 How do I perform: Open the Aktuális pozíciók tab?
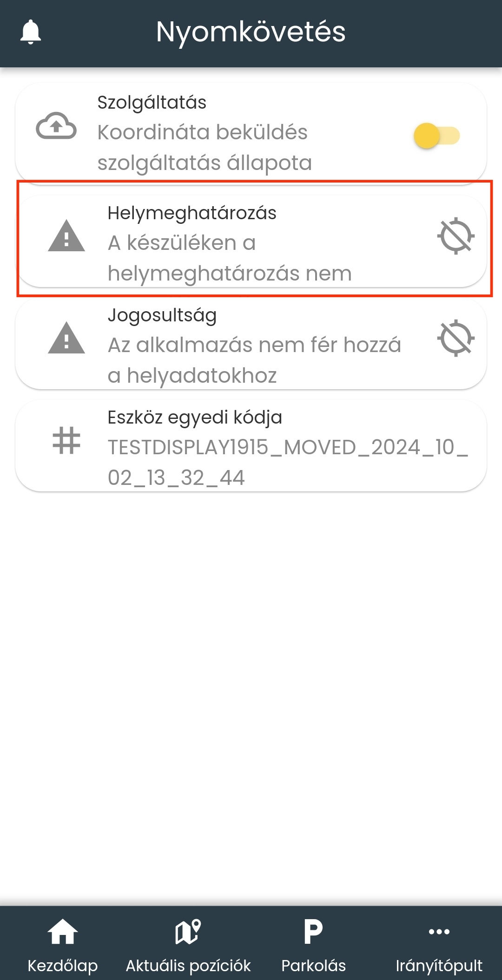188,943
